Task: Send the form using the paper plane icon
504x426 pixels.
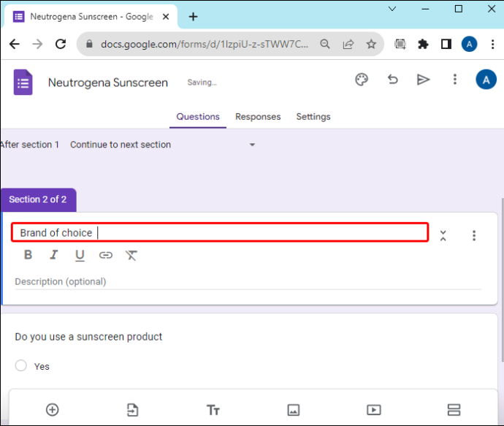Action: (423, 80)
